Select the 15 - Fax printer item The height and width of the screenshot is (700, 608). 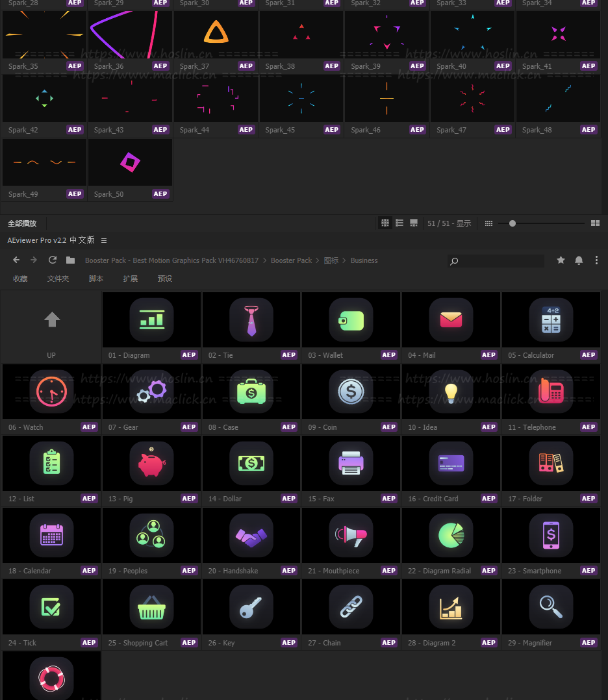tap(351, 471)
